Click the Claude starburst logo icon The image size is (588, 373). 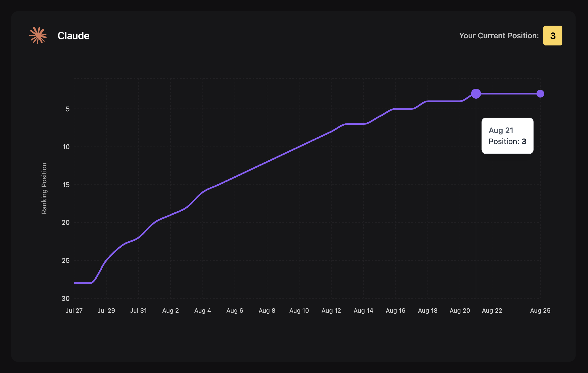(38, 36)
